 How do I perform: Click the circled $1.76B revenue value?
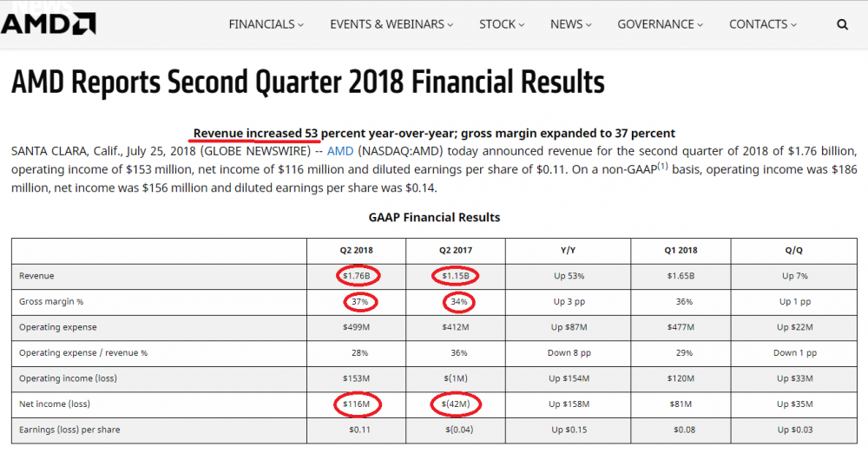357,276
